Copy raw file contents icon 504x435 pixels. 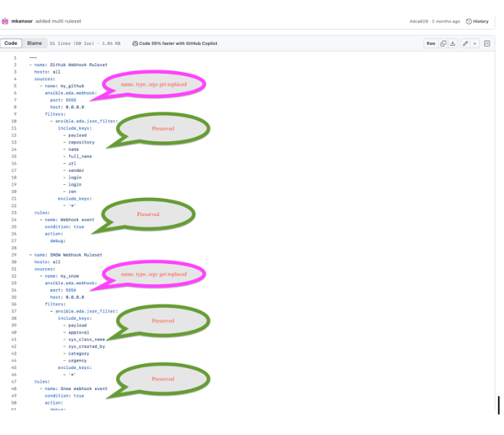[444, 43]
